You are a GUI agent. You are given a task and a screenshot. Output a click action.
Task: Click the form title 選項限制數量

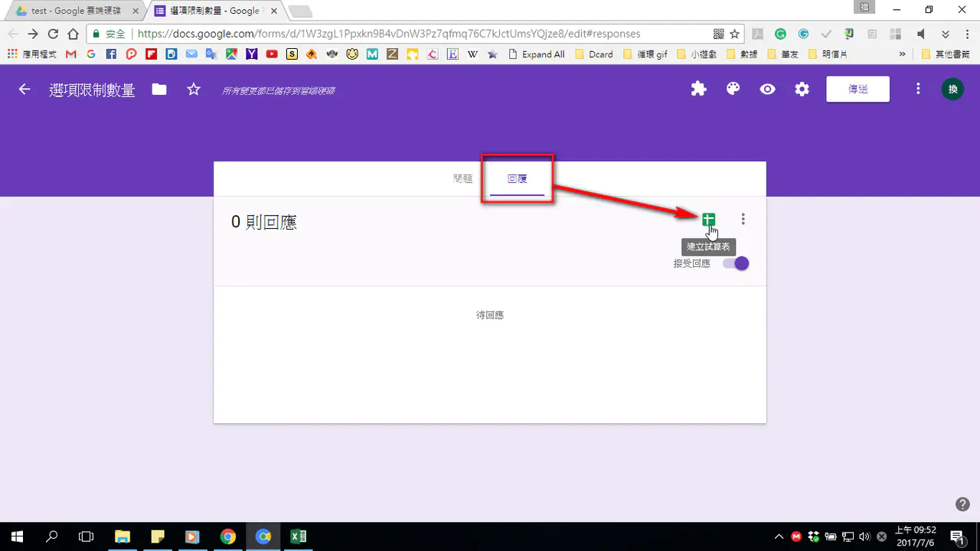(x=92, y=90)
